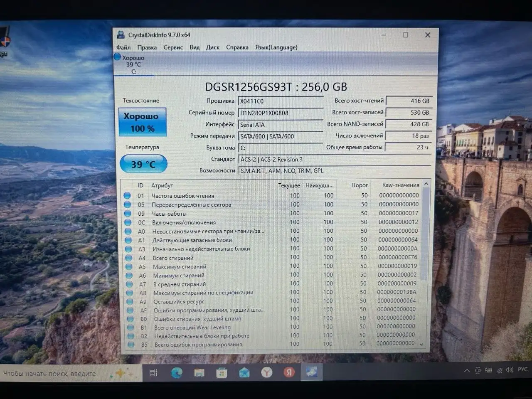532x399 pixels.
Task: Click the Task View taskbar icon
Action: pos(153,373)
